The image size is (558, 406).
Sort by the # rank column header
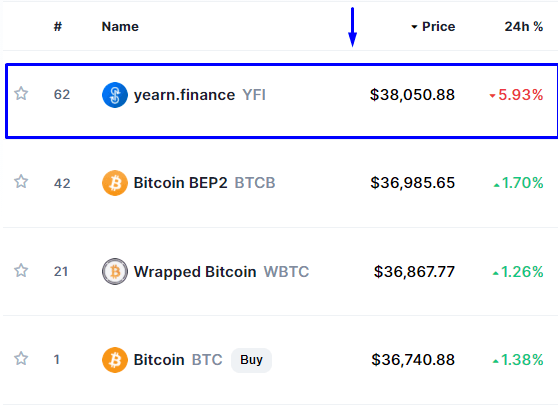[x=58, y=26]
